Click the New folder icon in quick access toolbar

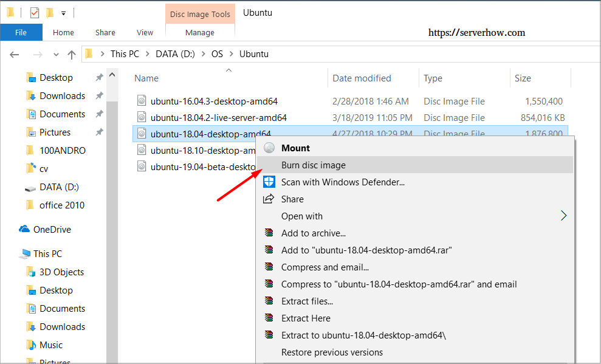pos(49,13)
